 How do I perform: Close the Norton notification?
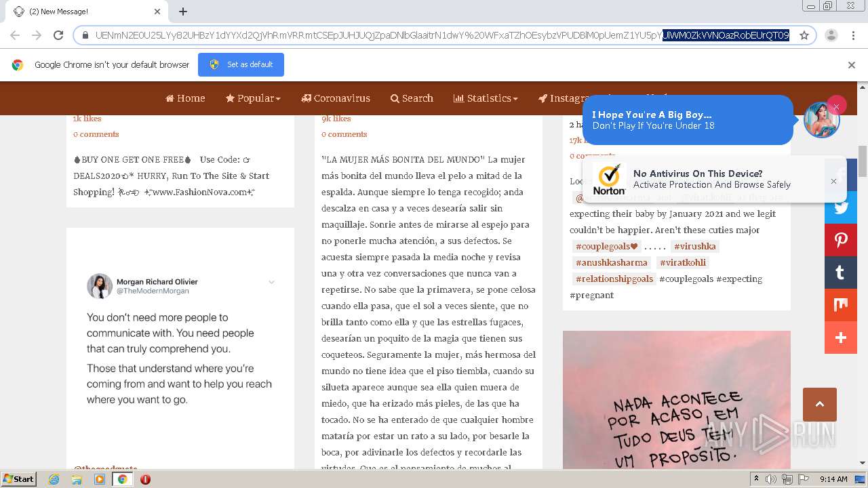(x=833, y=181)
